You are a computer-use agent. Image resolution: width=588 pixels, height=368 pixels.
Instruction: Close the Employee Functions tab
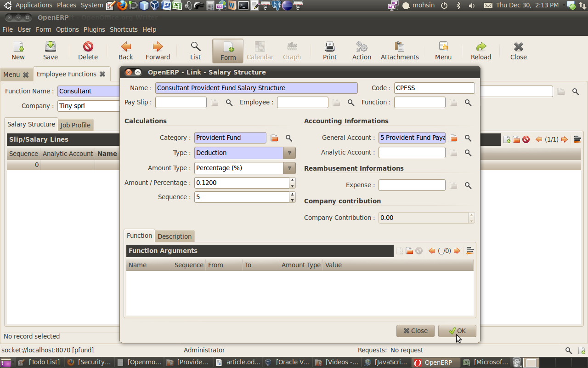click(102, 74)
